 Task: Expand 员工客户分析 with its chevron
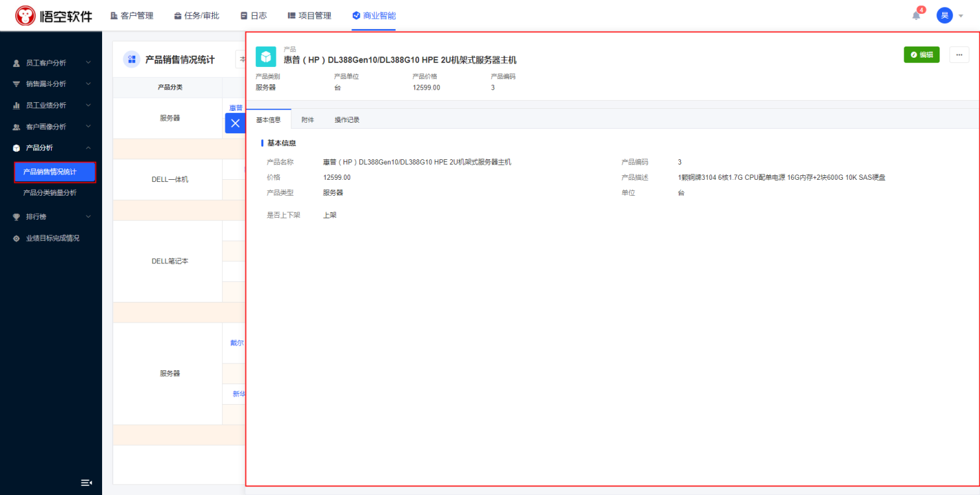[88, 63]
